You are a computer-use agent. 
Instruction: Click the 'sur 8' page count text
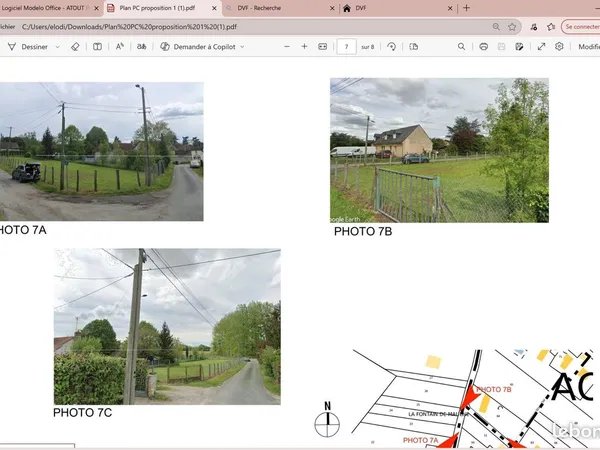click(x=367, y=47)
